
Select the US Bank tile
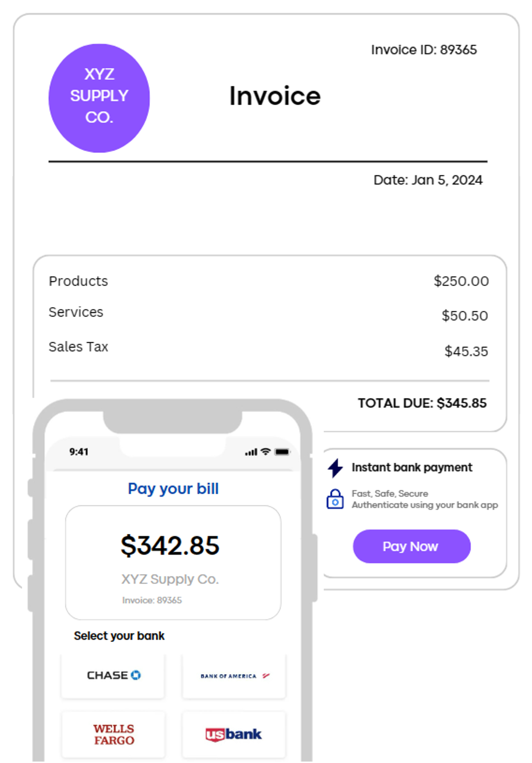click(234, 734)
